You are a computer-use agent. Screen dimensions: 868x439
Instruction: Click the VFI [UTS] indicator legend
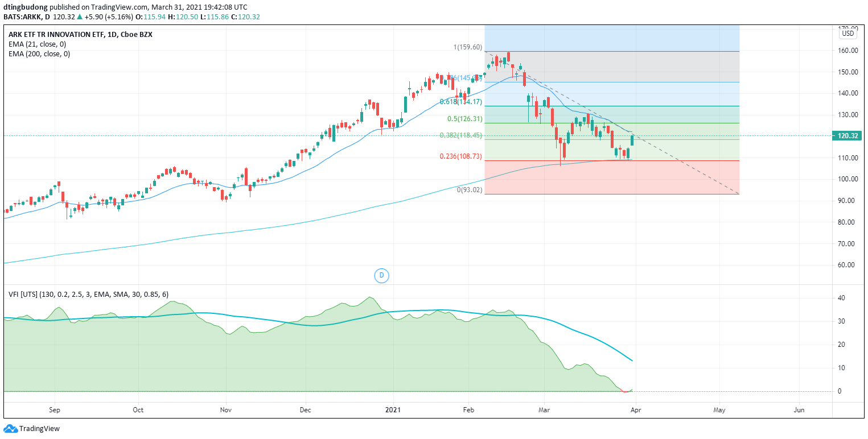click(x=88, y=294)
